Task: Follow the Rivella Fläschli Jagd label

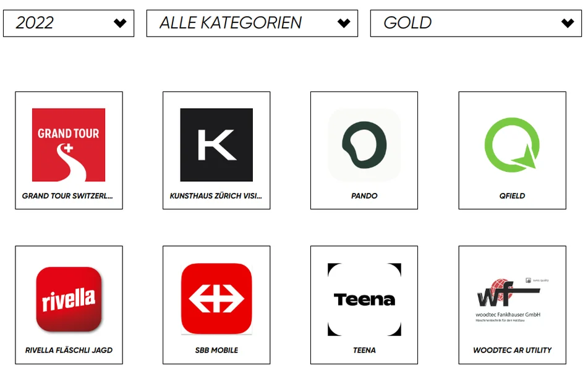Action: coord(69,350)
